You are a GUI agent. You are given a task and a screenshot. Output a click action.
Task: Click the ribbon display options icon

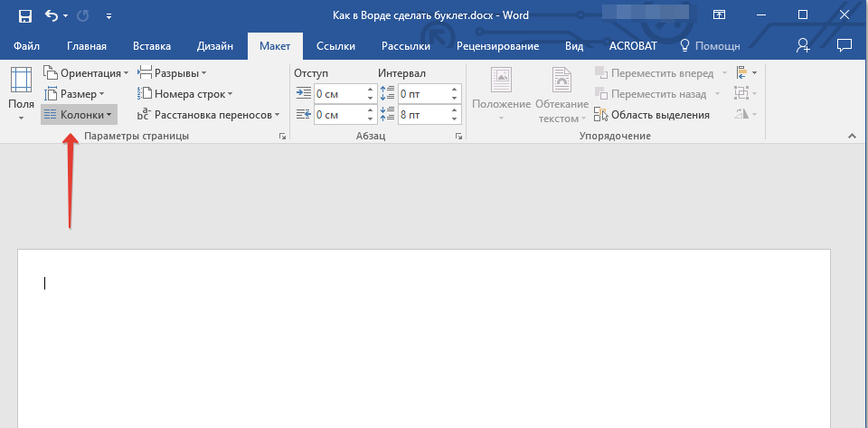click(719, 15)
